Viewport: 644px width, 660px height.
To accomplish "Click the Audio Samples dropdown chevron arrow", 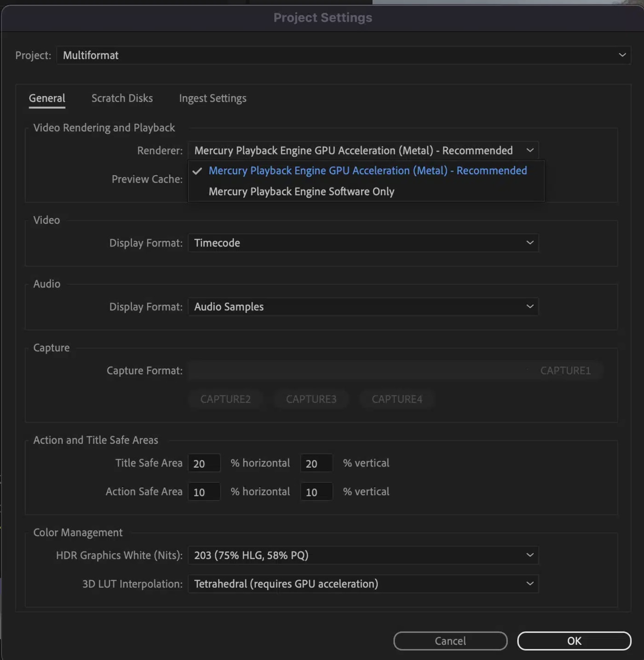I will pyautogui.click(x=530, y=307).
